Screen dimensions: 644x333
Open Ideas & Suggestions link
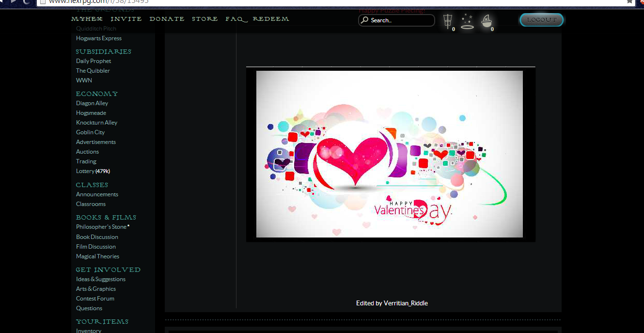(101, 279)
